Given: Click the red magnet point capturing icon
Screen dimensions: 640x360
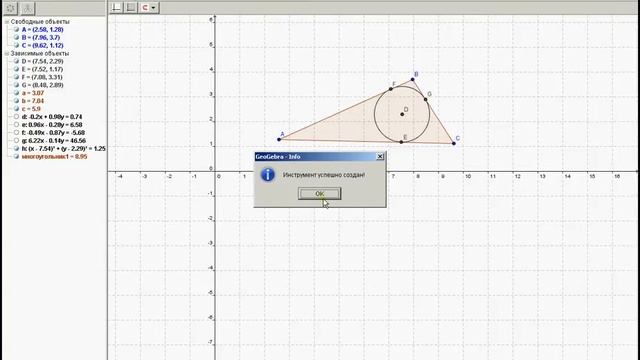Looking at the screenshot, I should tap(145, 7).
